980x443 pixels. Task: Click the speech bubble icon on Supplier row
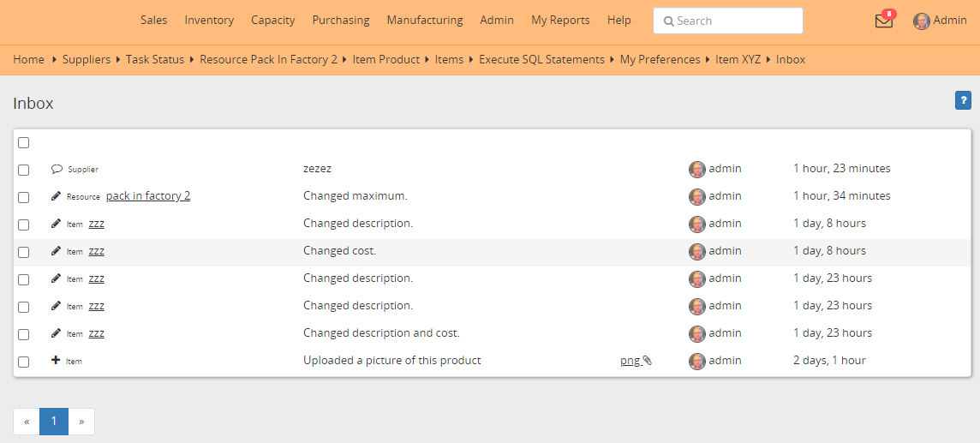coord(57,170)
